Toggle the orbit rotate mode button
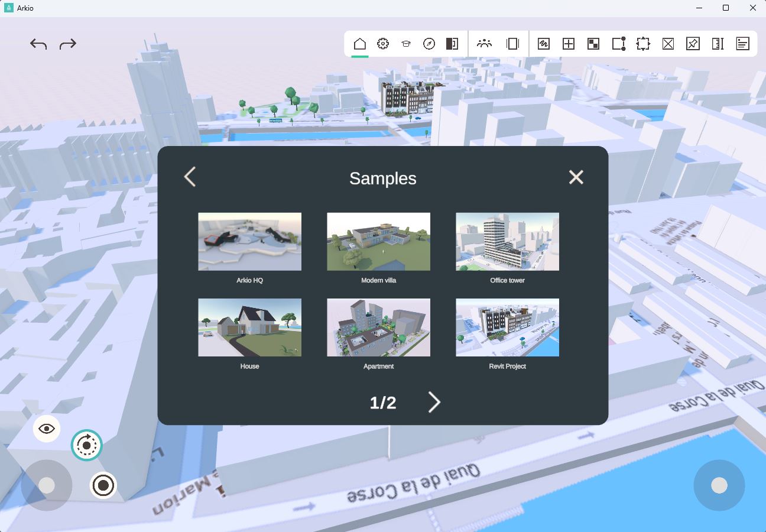Image resolution: width=766 pixels, height=532 pixels. tap(87, 445)
